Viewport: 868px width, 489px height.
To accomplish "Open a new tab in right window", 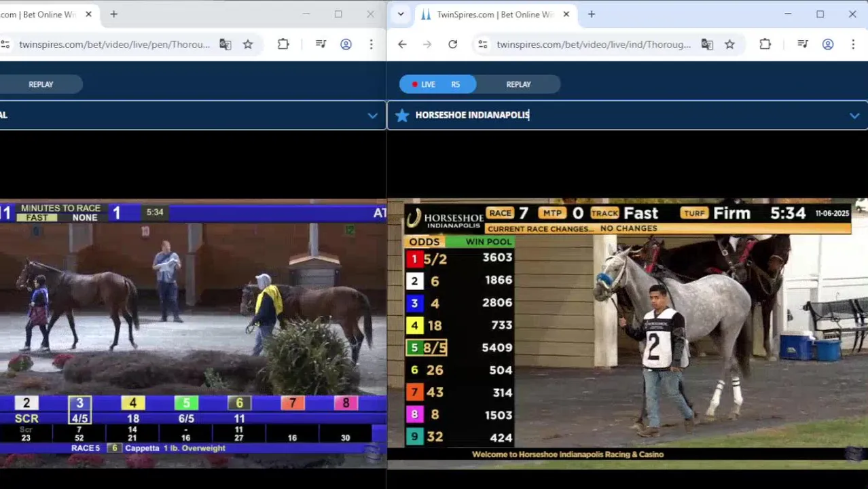I will coord(591,14).
